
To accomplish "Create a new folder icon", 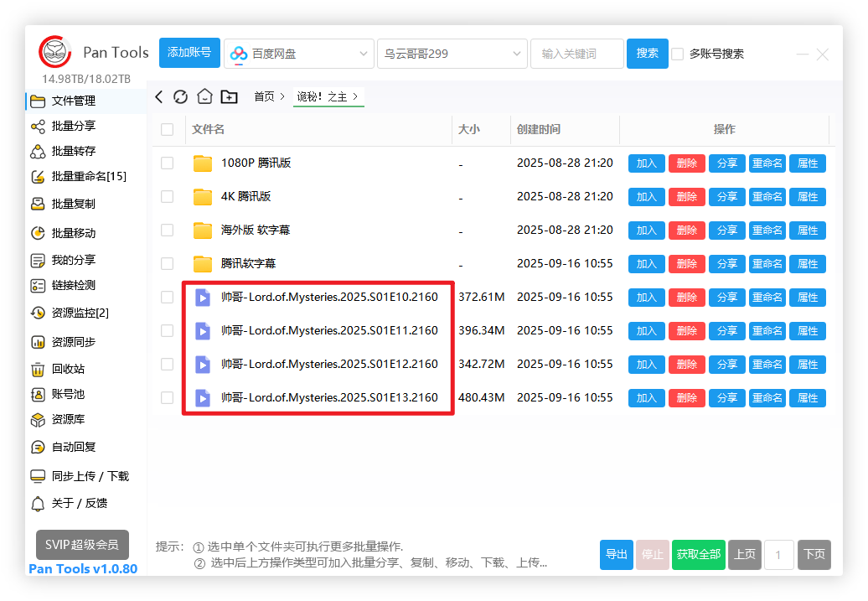I will pos(229,97).
